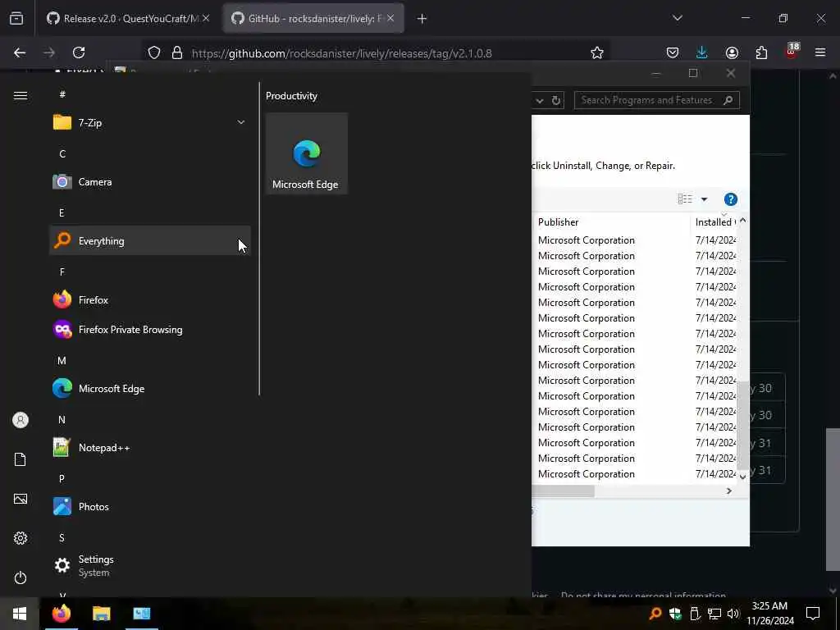
Task: Click the Programs list horizontal scrollbar
Action: click(564, 491)
